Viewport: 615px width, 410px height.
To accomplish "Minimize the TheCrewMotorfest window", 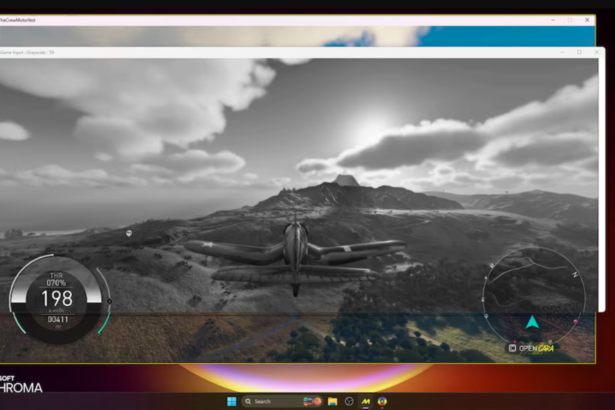I will pos(553,20).
